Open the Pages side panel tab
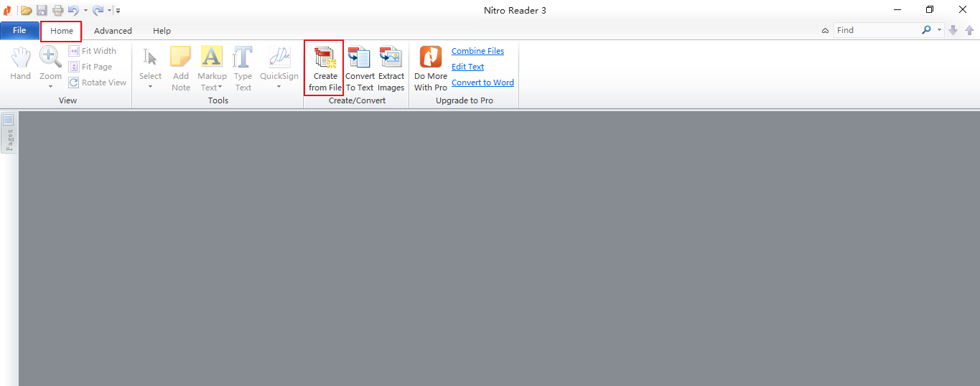The width and height of the screenshot is (980, 386). (x=9, y=133)
